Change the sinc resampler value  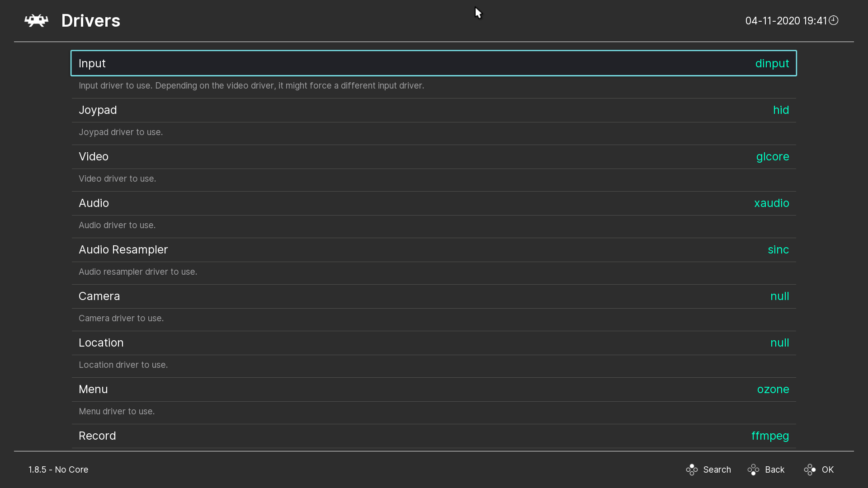[x=778, y=250]
